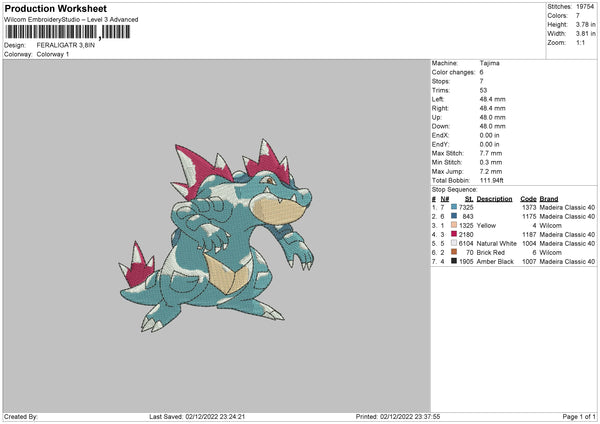Click the Total Bobbin value '111.94ft'
The width and height of the screenshot is (600, 424).
(x=491, y=180)
